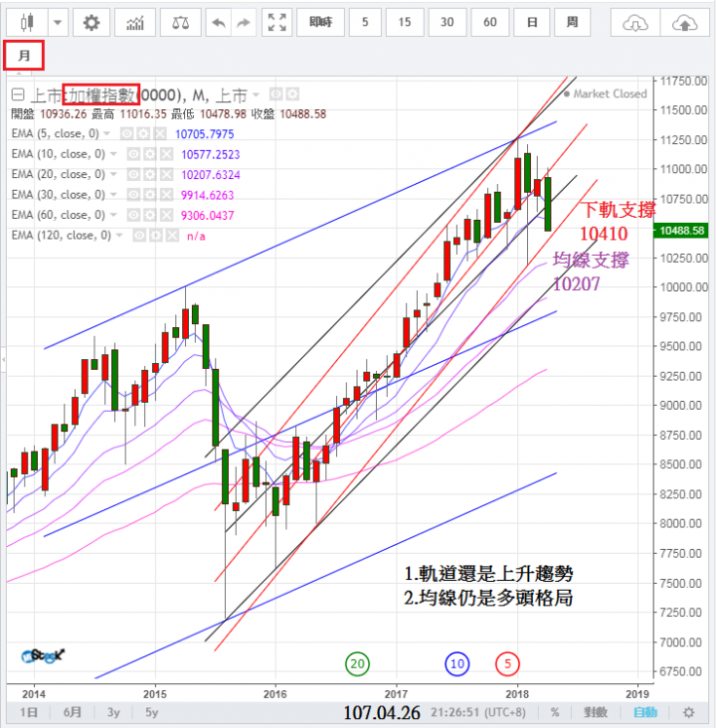Remove the EMA 120 indicator
Viewport: 716px width, 728px height.
pyautogui.click(x=173, y=236)
